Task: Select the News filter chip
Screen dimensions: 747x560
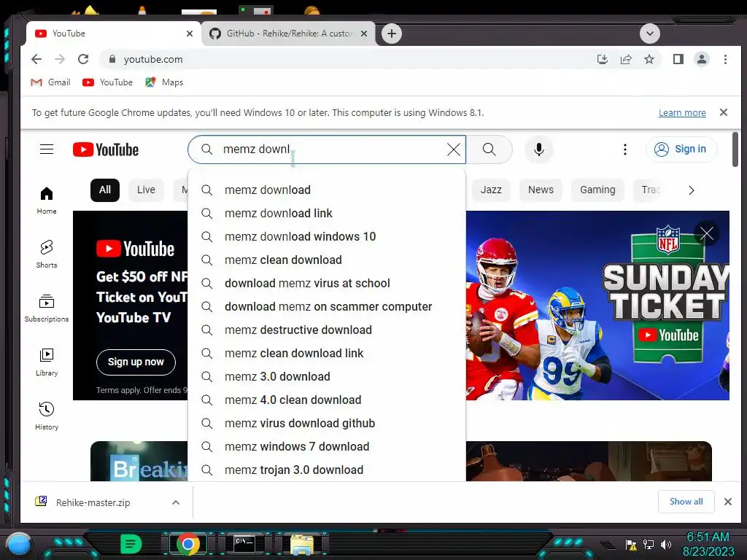Action: click(x=541, y=190)
